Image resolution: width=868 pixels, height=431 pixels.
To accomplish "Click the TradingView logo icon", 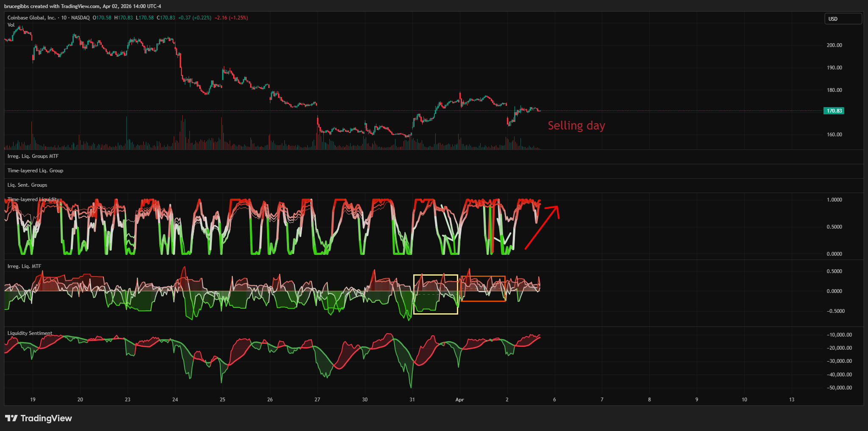I will (x=11, y=418).
